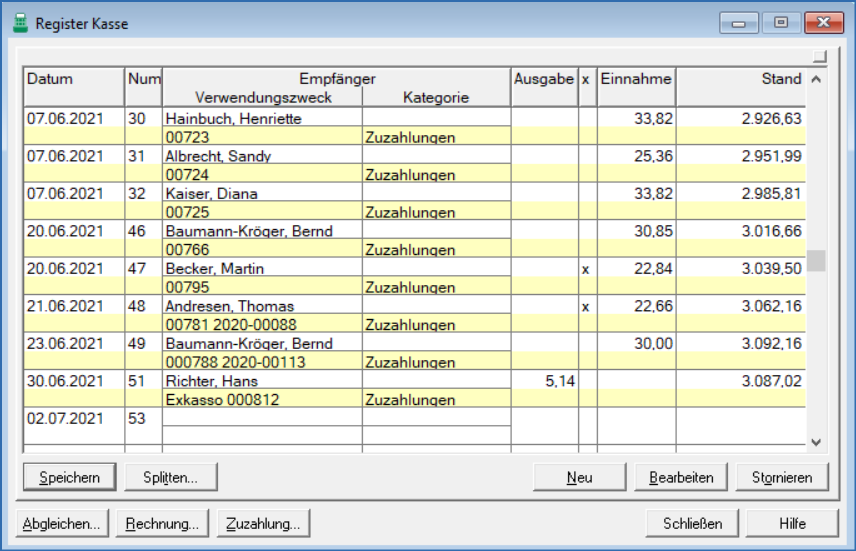Click the Verwendungszweck column header
Image resolution: width=856 pixels, height=551 pixels.
point(263,97)
